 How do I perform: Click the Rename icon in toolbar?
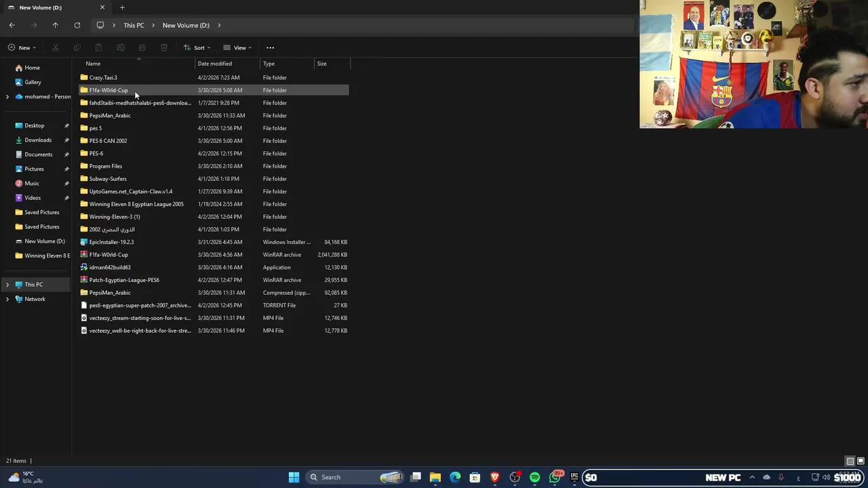[x=121, y=47]
